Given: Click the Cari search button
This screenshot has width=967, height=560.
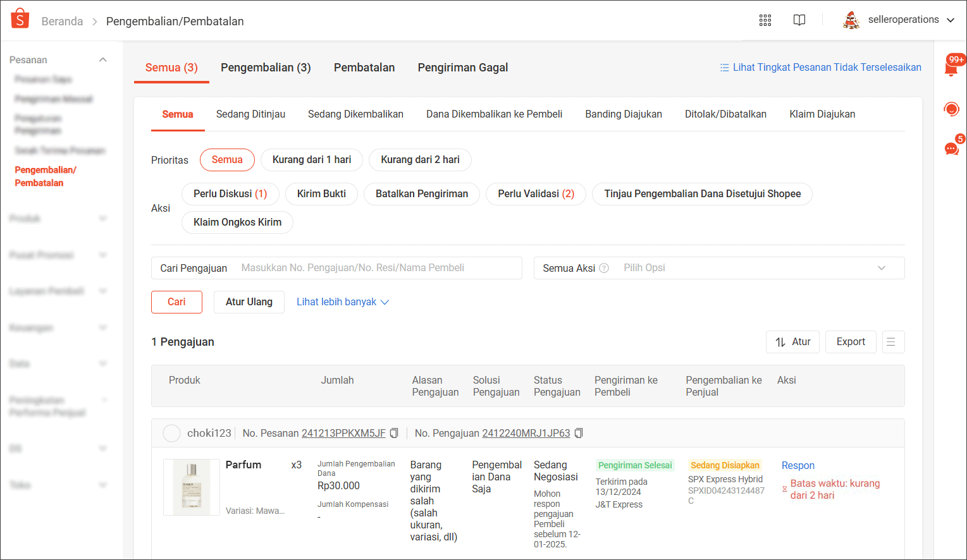Looking at the screenshot, I should click(x=176, y=302).
